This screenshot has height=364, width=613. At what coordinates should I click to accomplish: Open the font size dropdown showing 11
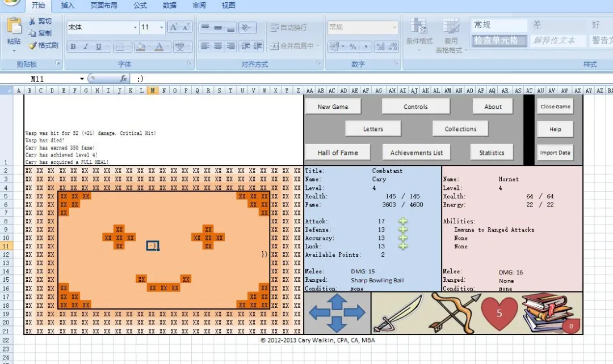(x=161, y=27)
